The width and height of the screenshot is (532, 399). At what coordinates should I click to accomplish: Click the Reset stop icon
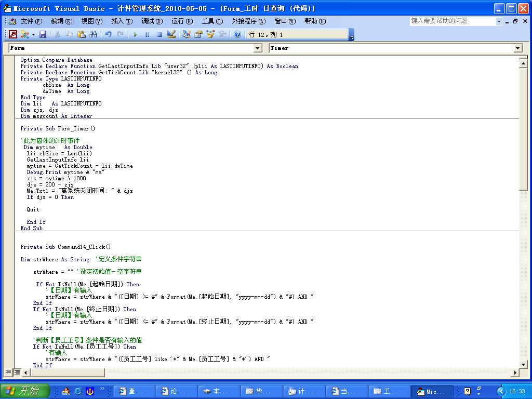point(159,34)
